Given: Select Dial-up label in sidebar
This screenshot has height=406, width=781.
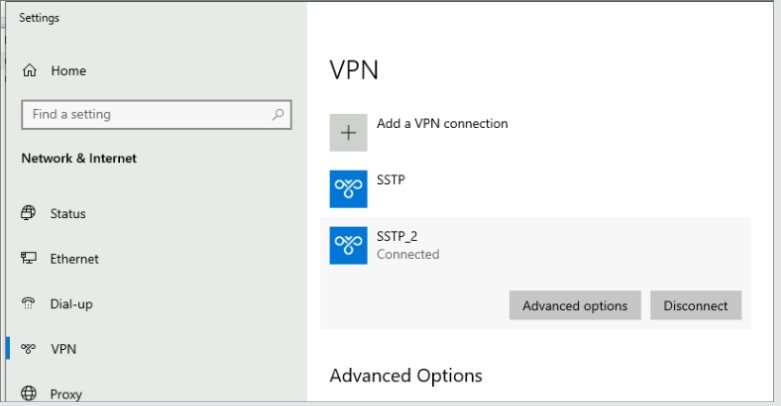Looking at the screenshot, I should (x=71, y=304).
